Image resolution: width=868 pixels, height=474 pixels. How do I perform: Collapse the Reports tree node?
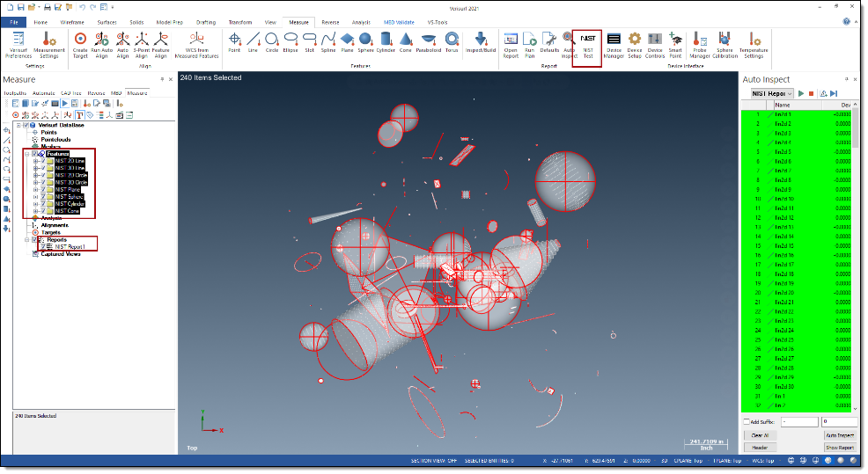click(x=27, y=240)
